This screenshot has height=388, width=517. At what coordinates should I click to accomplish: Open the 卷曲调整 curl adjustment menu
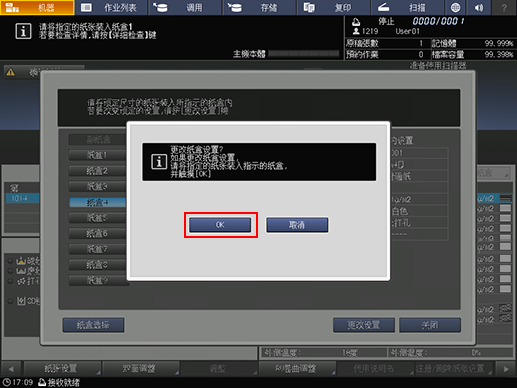point(297,369)
